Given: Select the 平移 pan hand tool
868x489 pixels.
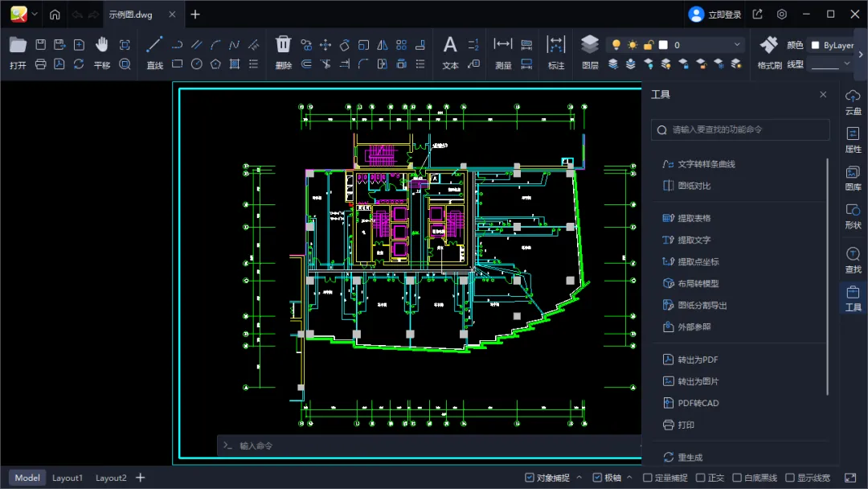Looking at the screenshot, I should (x=102, y=53).
